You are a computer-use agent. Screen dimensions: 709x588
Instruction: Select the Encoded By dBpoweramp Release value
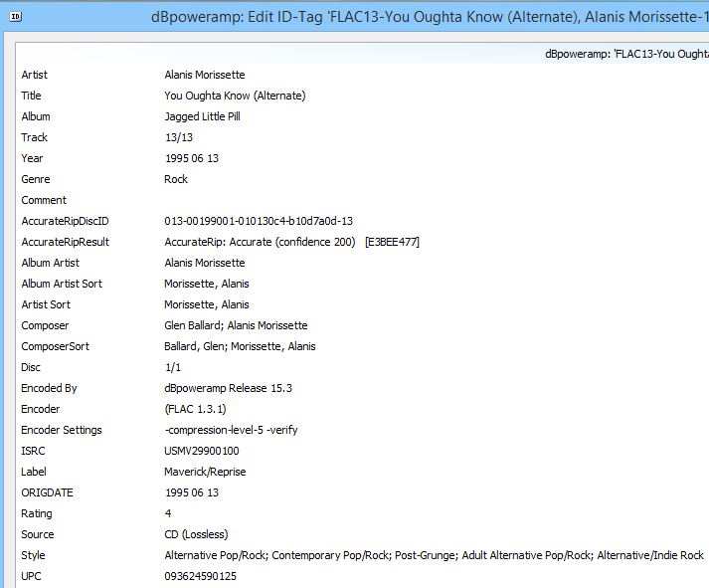[x=228, y=388]
